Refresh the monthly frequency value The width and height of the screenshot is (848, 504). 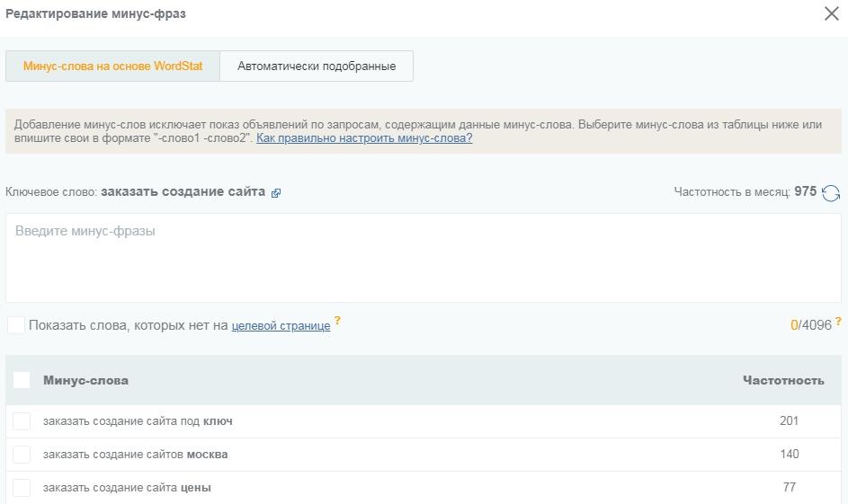831,193
